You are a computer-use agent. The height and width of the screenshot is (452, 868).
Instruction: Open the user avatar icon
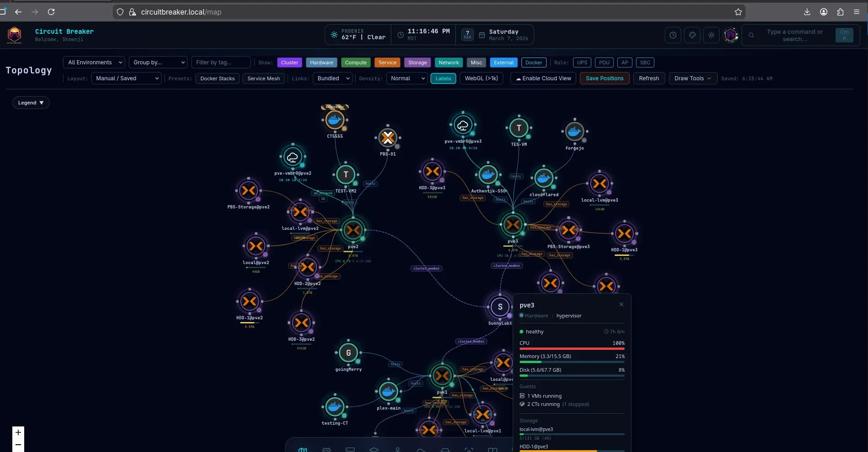731,35
